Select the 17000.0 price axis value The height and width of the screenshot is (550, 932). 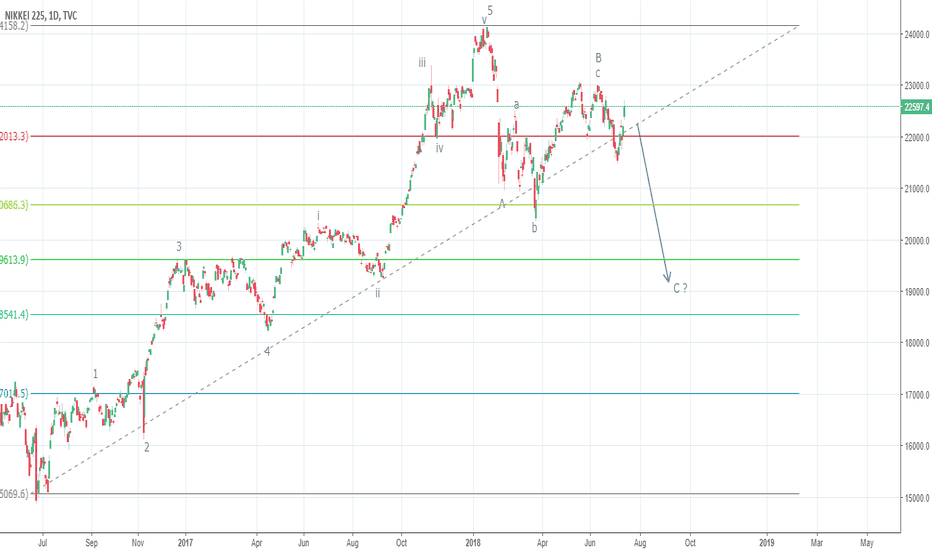(x=917, y=395)
